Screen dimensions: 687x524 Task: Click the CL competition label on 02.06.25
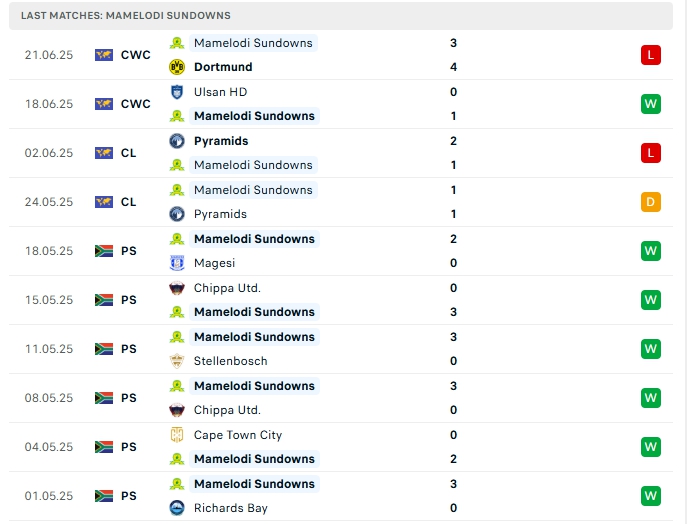pyautogui.click(x=128, y=153)
